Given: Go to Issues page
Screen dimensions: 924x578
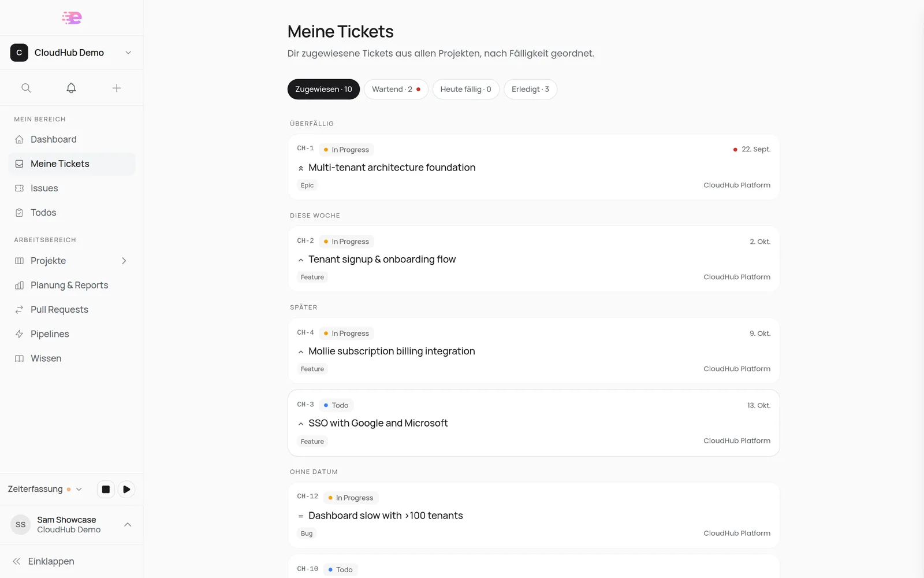Looking at the screenshot, I should pyautogui.click(x=72, y=188).
